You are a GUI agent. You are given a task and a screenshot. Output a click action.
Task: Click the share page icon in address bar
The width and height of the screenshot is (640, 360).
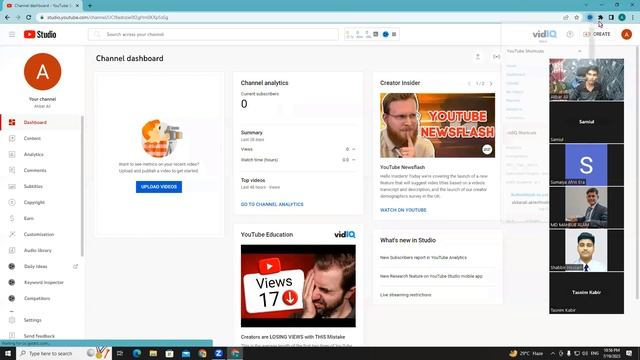click(566, 18)
